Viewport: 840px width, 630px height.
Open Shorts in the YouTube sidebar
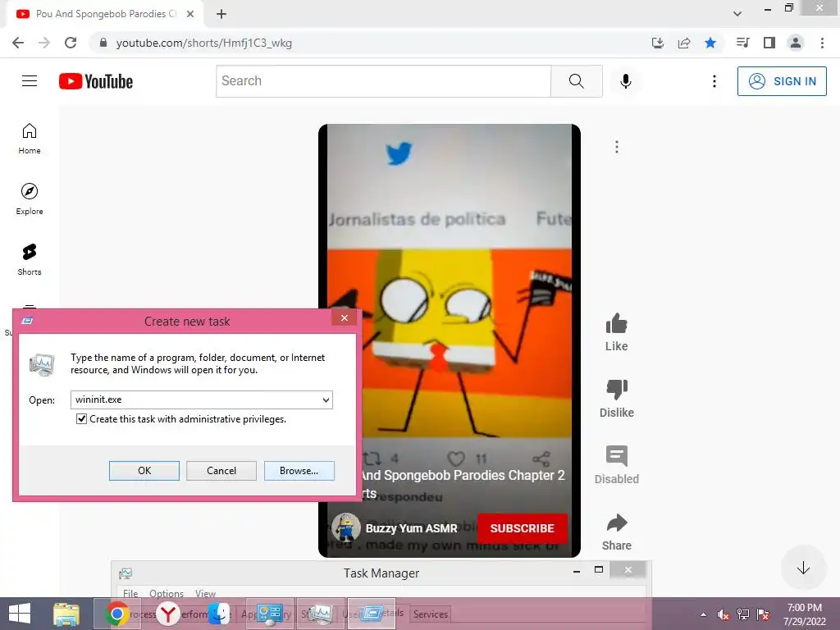pos(30,260)
